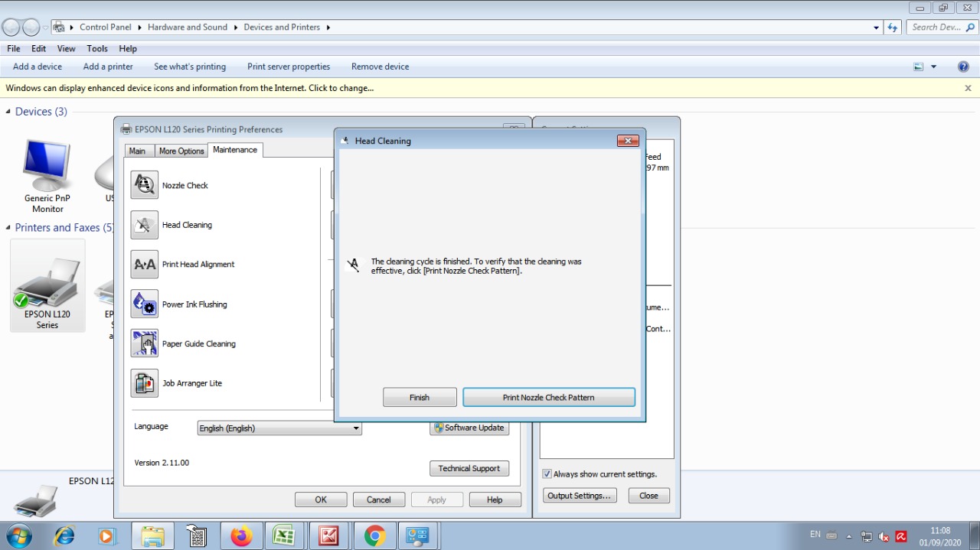Select the Generic PnP Monitor device
Viewport: 980px width, 550px height.
click(47, 176)
